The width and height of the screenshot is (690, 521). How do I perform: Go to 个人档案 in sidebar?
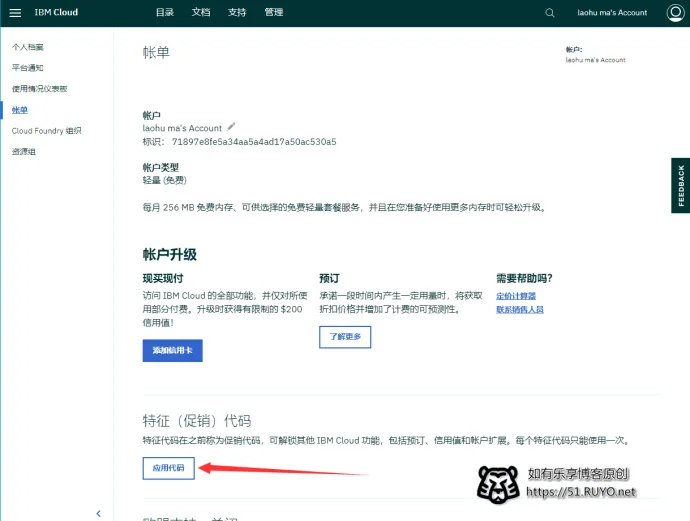click(28, 47)
